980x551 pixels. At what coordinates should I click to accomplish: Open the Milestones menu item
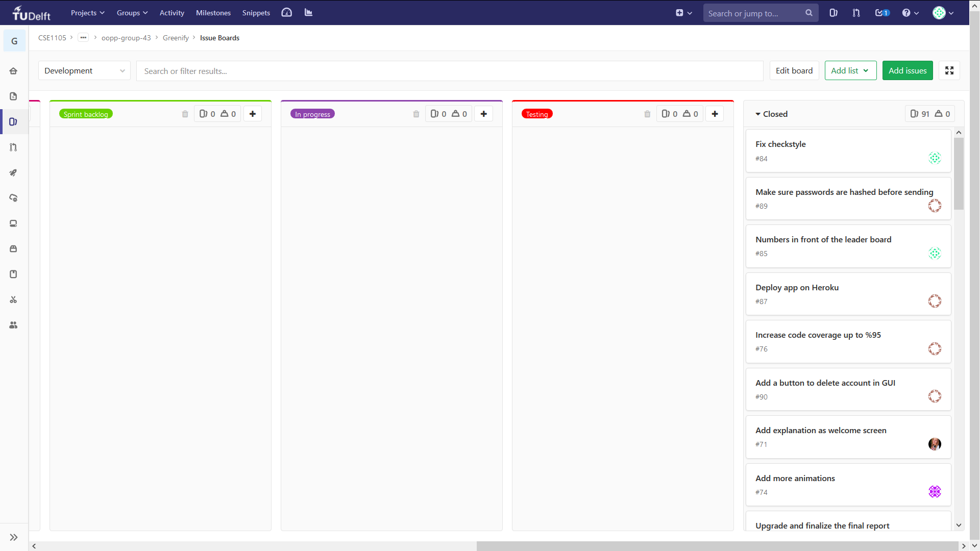click(x=213, y=13)
